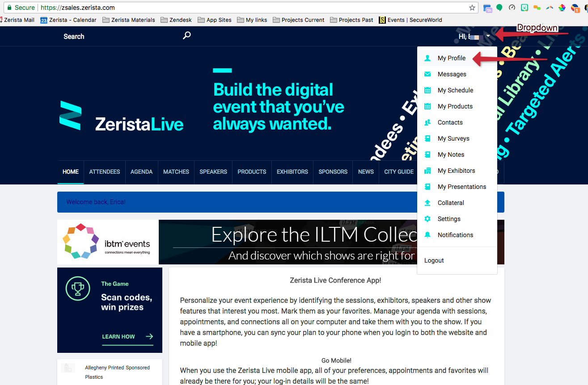Select My Products menu entry
Screen dimensions: 588x385
pyautogui.click(x=457, y=106)
